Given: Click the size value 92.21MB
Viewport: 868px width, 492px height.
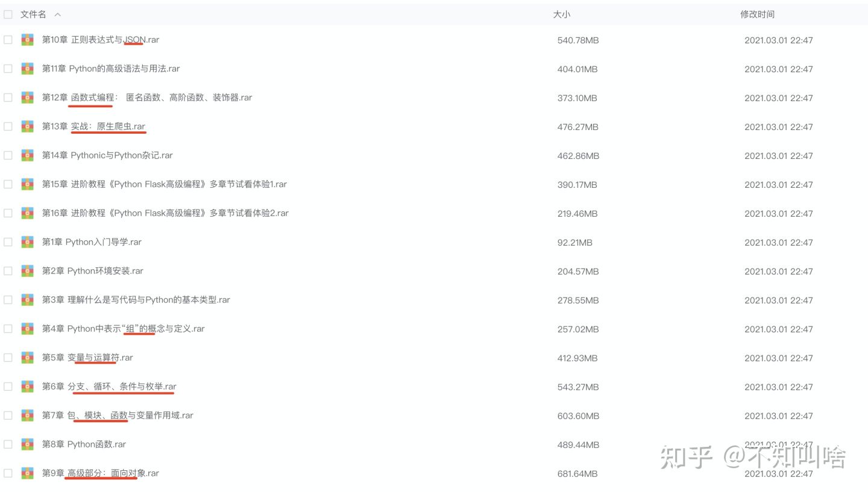Looking at the screenshot, I should coord(575,243).
